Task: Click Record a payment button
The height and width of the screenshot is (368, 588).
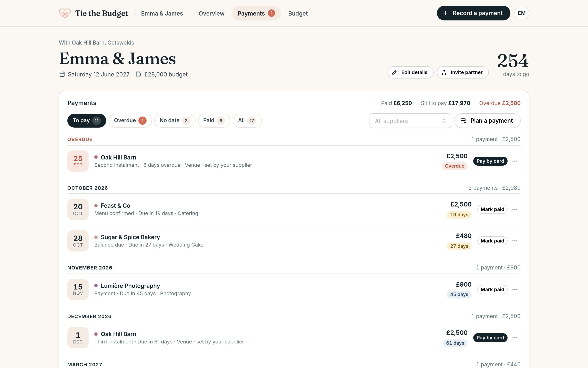Action: [x=473, y=13]
